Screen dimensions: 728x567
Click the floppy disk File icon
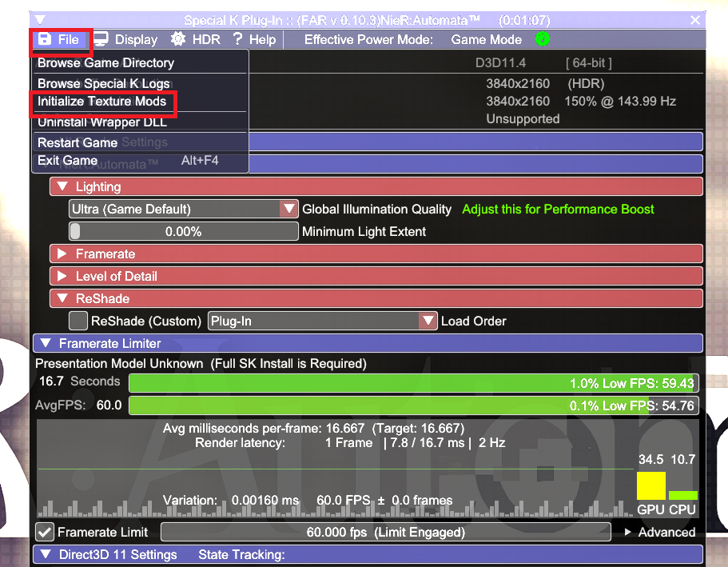(44, 39)
